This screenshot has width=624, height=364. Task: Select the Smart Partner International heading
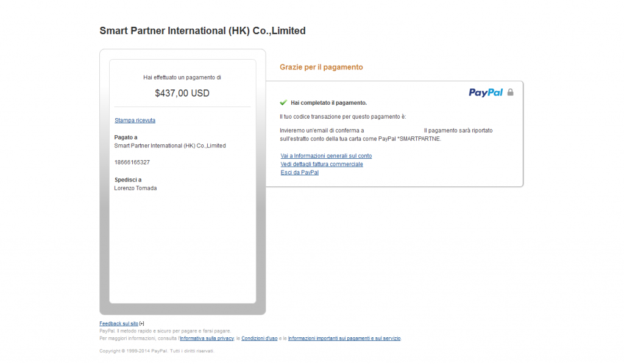tap(203, 30)
